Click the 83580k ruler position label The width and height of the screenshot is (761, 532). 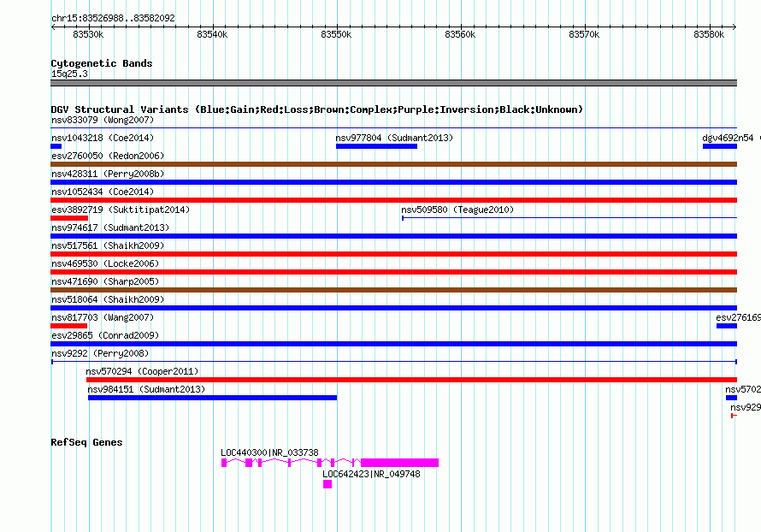click(709, 34)
